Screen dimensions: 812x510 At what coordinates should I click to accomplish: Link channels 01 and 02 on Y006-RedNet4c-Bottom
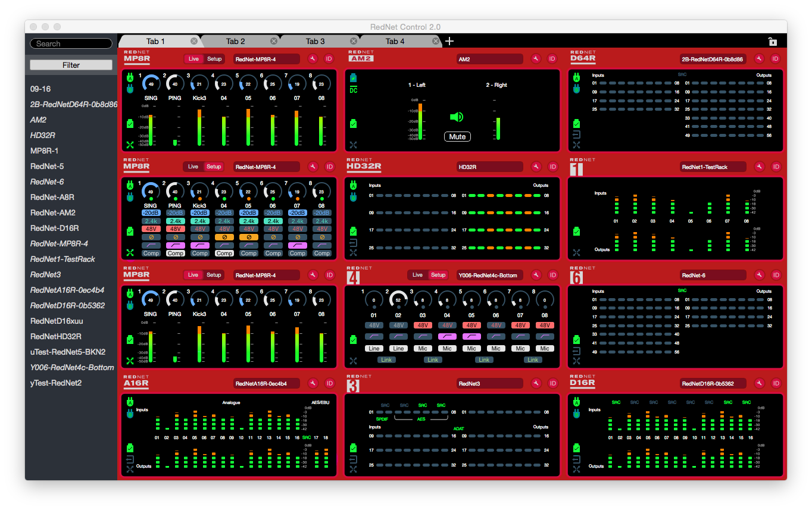[386, 359]
